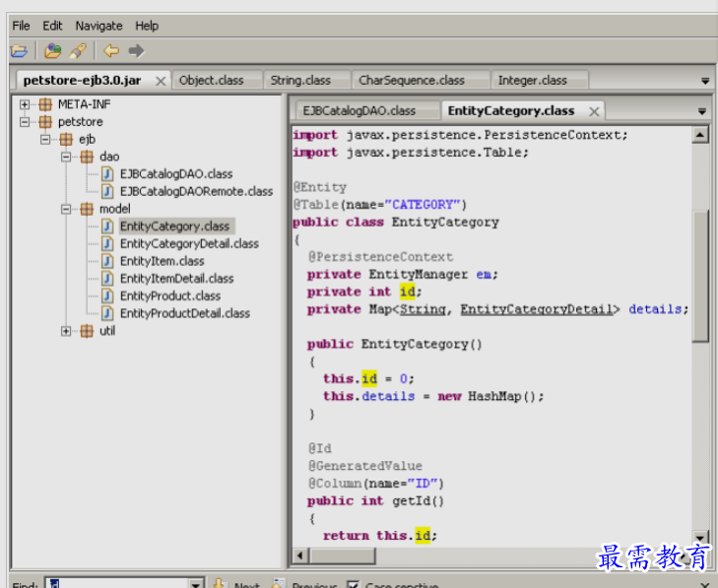Click 'getId()' method name in code

pos(418,501)
